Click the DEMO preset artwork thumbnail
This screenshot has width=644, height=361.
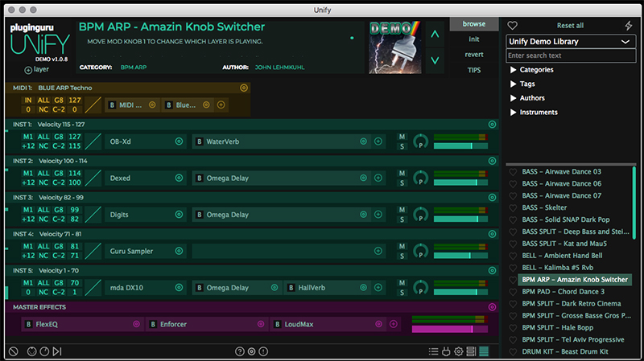pyautogui.click(x=394, y=47)
